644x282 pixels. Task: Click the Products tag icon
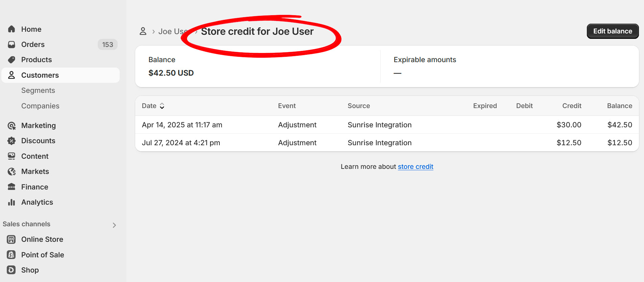(11, 60)
